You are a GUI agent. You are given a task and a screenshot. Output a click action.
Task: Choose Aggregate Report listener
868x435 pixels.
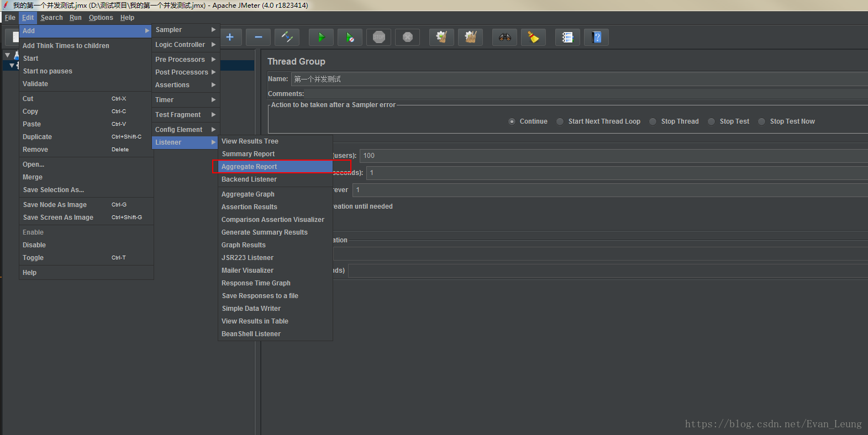click(x=275, y=167)
